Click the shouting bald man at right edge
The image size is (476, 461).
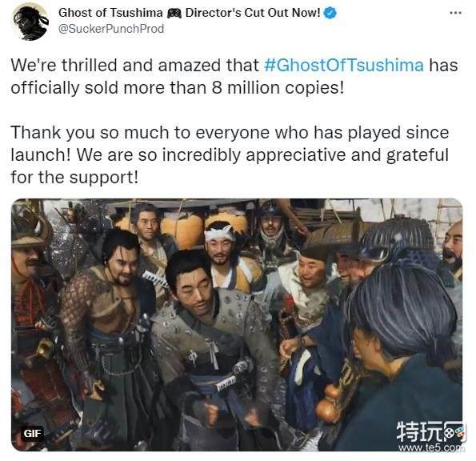453,249
